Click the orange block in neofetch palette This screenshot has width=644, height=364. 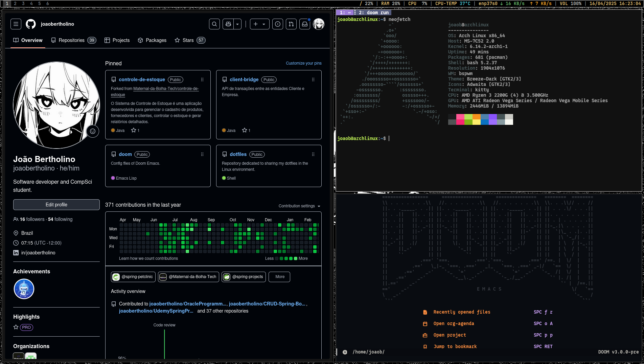pyautogui.click(x=477, y=117)
